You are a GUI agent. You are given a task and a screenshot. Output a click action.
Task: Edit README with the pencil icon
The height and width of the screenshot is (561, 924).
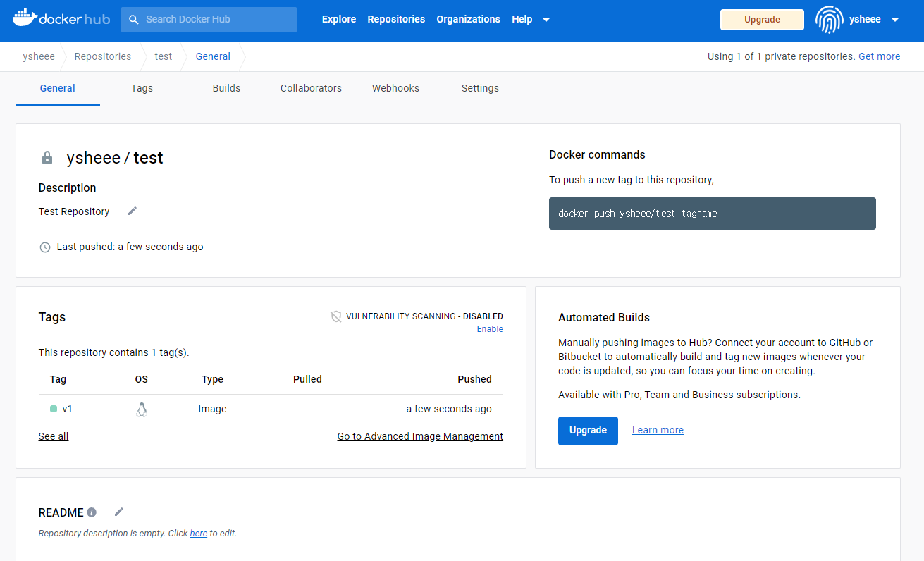(x=119, y=512)
